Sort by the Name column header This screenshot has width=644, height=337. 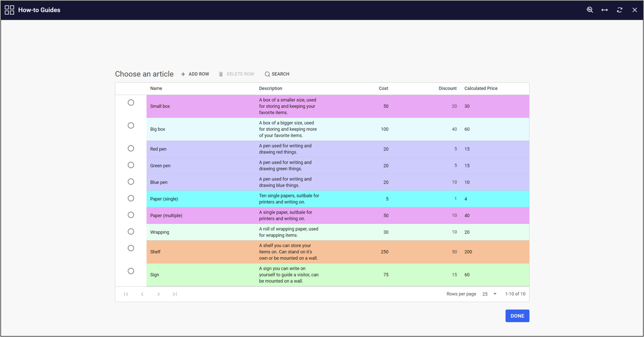click(x=156, y=88)
